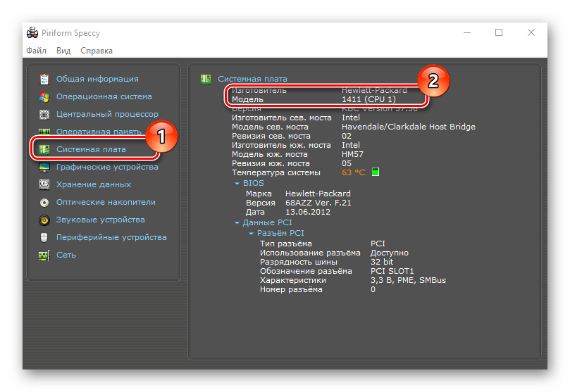Viewport: 570px width, 392px height.
Task: Click the Системная плата heading in details panel
Action: [252, 79]
